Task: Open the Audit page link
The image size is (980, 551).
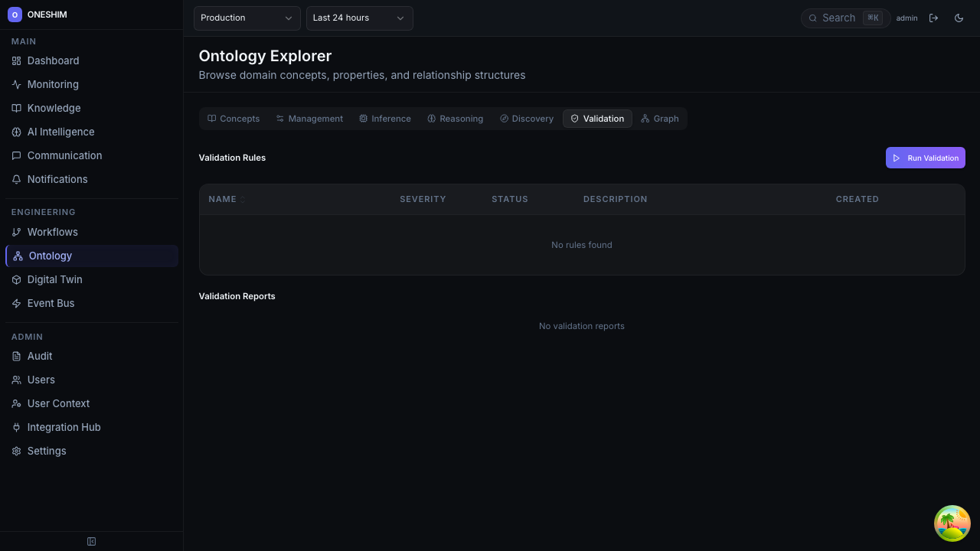Action: 39,356
